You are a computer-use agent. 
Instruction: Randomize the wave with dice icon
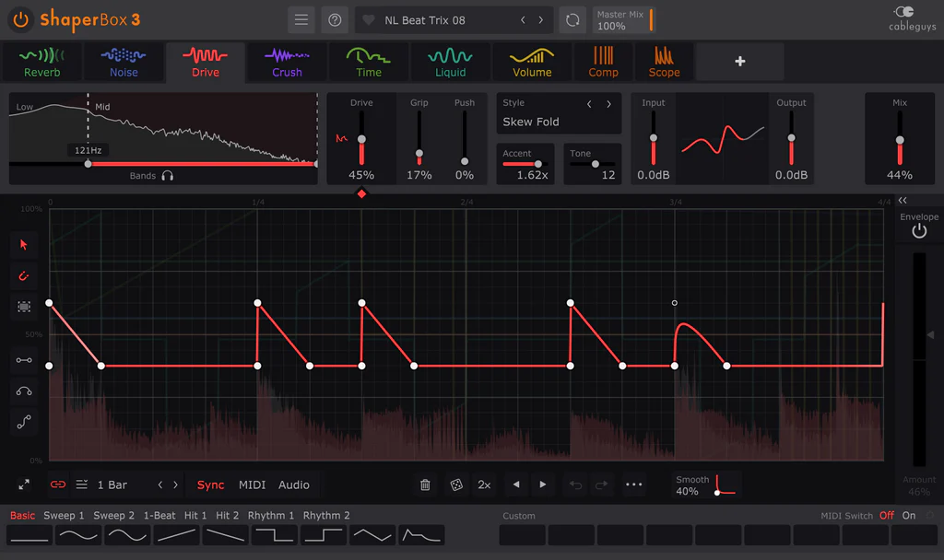coord(456,484)
